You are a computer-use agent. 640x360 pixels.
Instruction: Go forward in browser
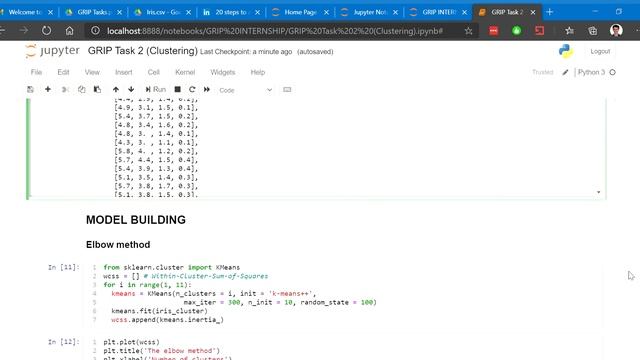pos(24,30)
